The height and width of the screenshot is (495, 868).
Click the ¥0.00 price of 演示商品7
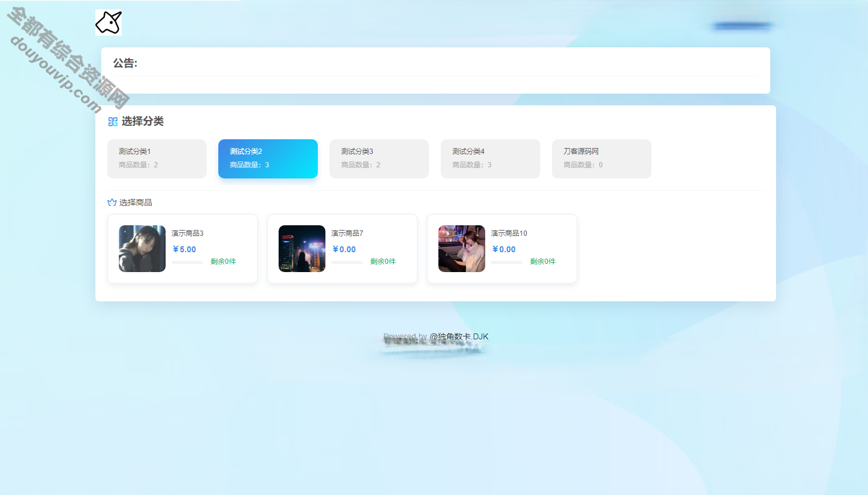pos(344,249)
